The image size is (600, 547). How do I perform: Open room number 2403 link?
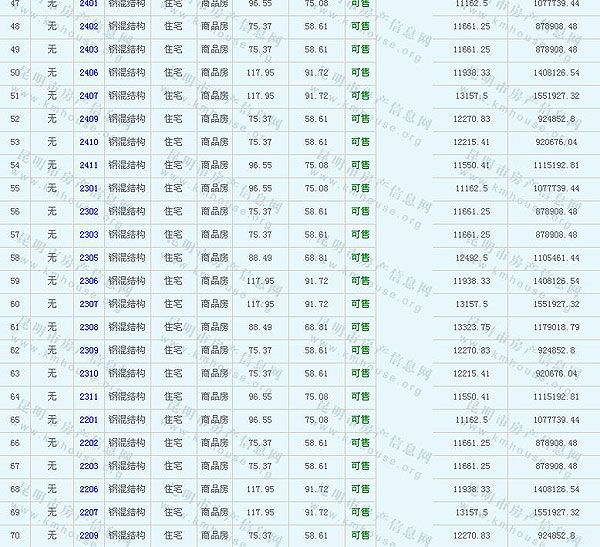tap(89, 49)
